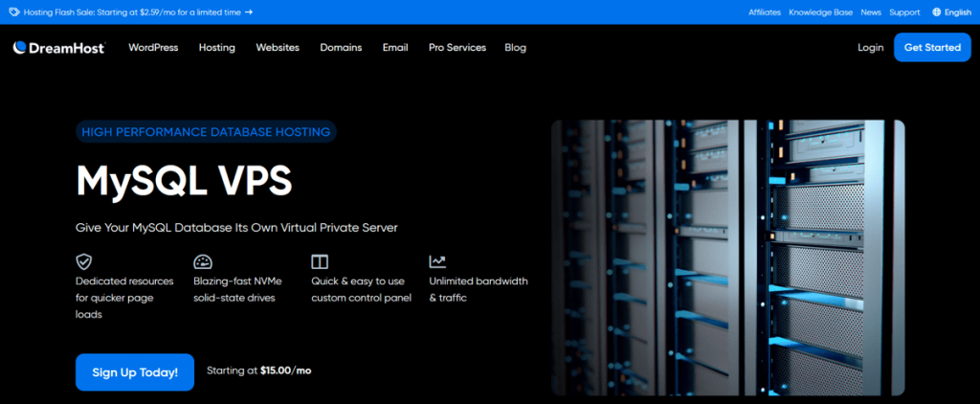This screenshot has width=980, height=404.
Task: Click the Dedicated resources for quicker page loads text
Action: (x=124, y=298)
